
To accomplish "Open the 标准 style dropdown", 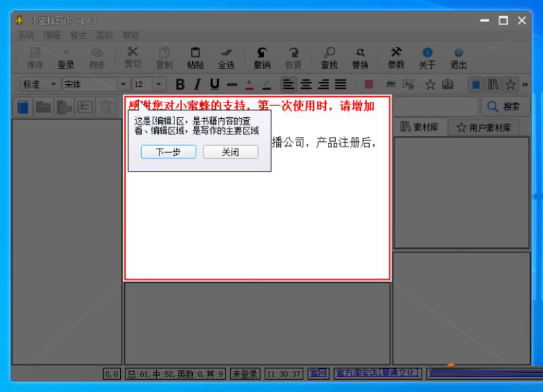I will 53,84.
